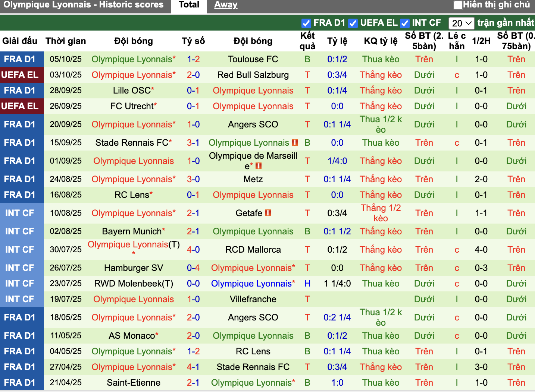This screenshot has width=535, height=392.
Task: Click half-time score 2-0 for Metz
Action: point(481,179)
